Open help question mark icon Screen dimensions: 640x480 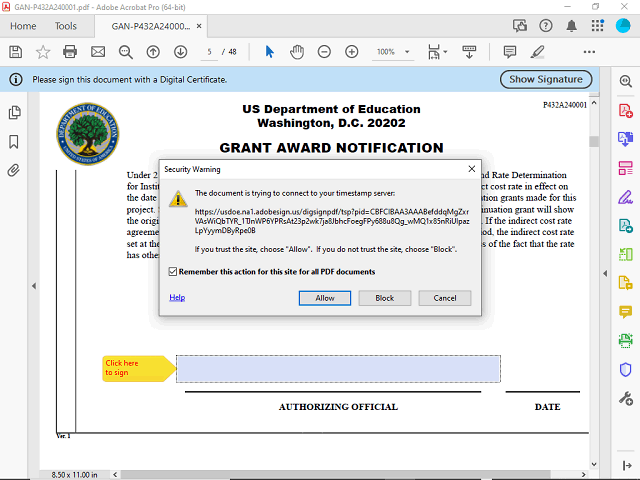tap(546, 26)
